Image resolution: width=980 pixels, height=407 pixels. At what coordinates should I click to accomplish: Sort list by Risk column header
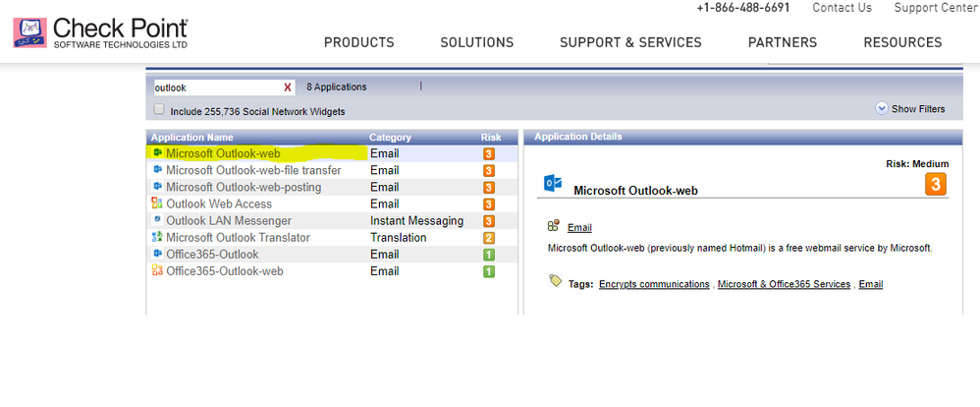point(490,138)
